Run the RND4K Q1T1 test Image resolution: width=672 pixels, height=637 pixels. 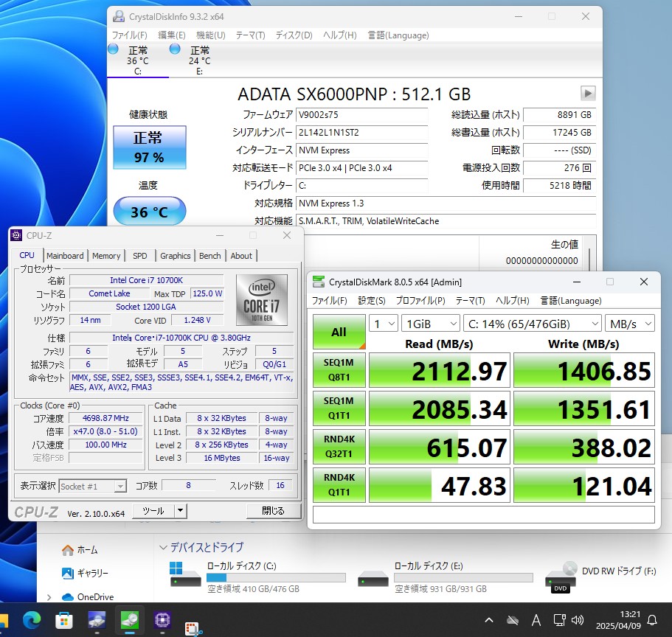coord(339,484)
